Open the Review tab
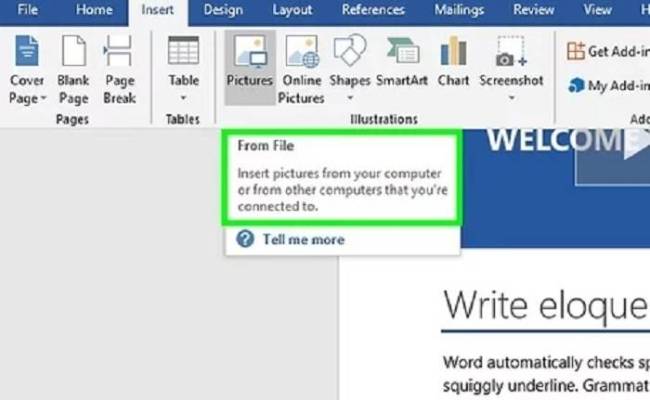The image size is (650, 400). click(534, 10)
